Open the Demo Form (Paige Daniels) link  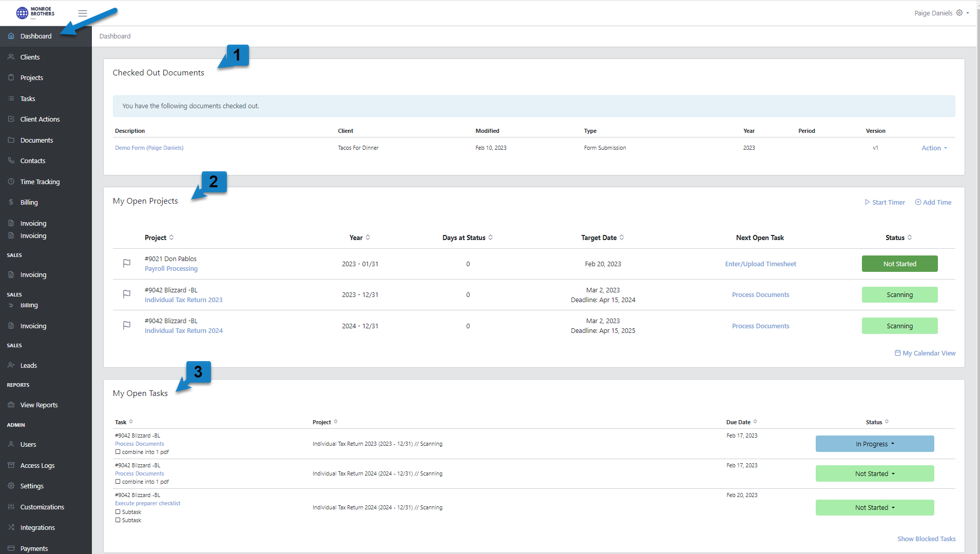(149, 148)
